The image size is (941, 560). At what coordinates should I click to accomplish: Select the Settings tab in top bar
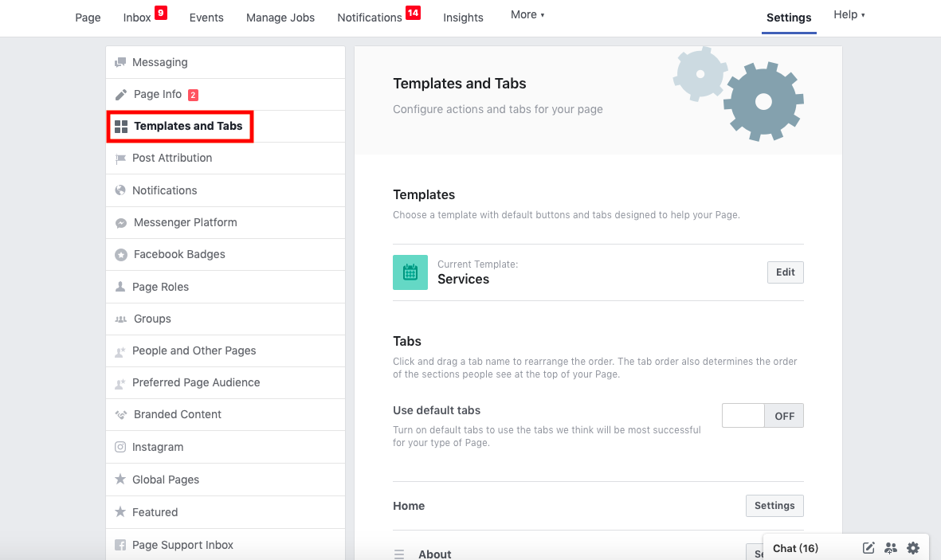(789, 18)
